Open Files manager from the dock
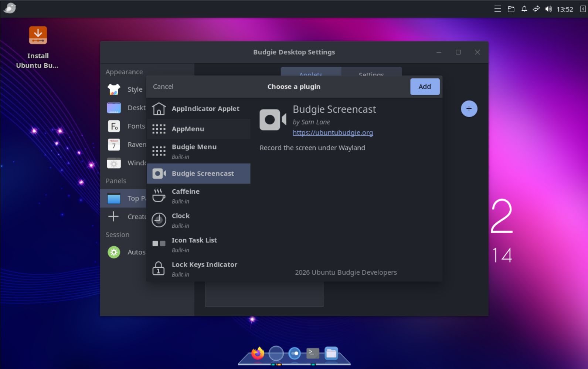 tap(331, 353)
